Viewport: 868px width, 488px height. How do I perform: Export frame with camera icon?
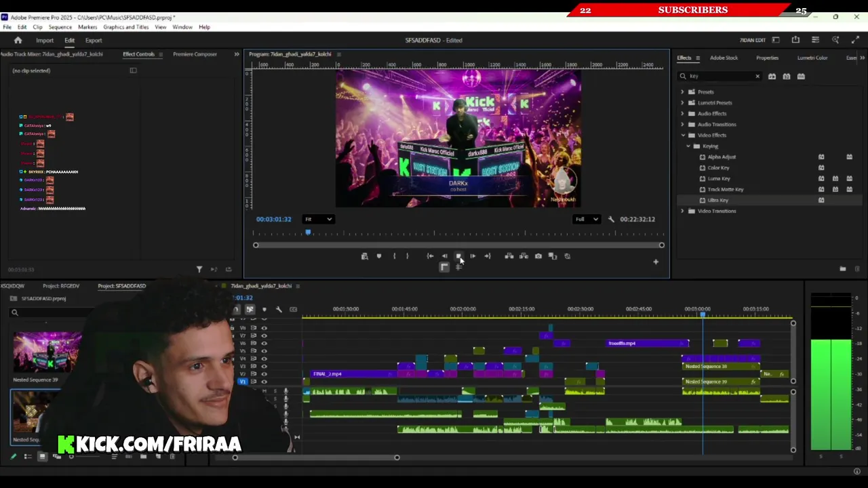(538, 256)
